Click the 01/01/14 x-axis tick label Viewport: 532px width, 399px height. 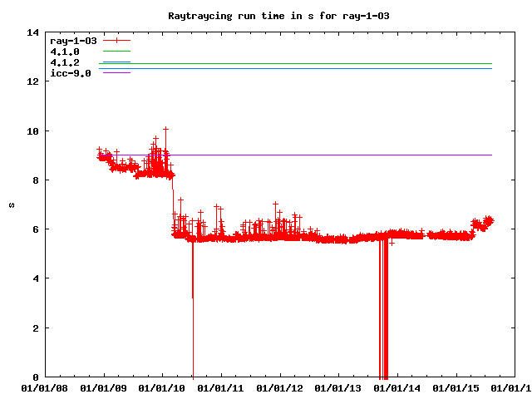399,387
